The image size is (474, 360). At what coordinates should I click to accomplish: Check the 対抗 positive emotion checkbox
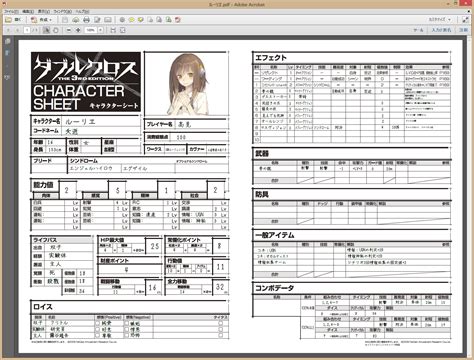tap(97, 329)
